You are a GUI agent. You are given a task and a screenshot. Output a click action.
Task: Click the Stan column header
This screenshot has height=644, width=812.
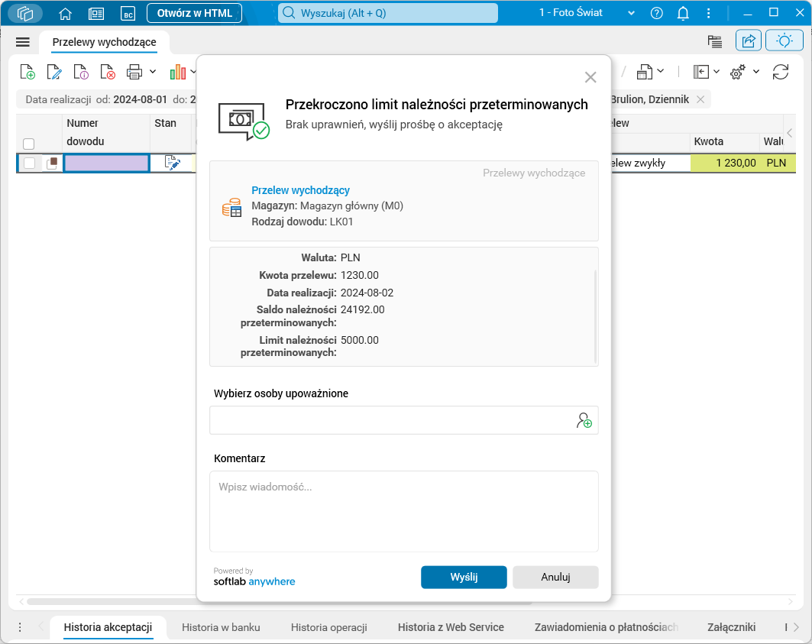[171, 132]
